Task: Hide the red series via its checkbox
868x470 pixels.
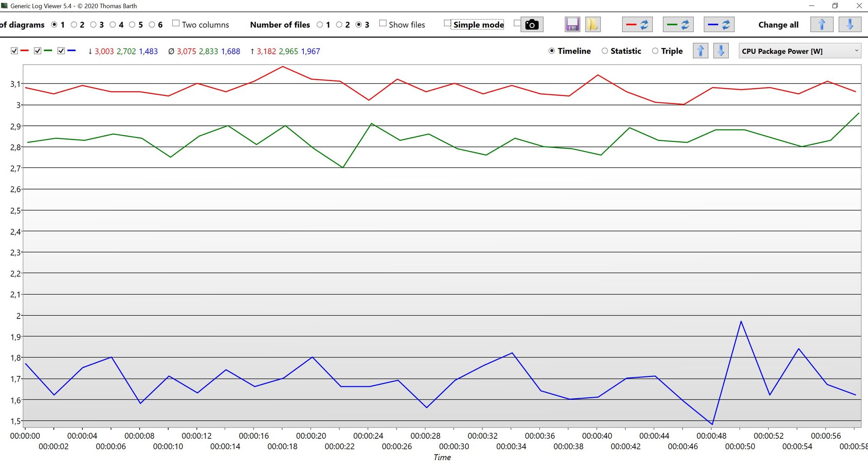Action: point(14,51)
